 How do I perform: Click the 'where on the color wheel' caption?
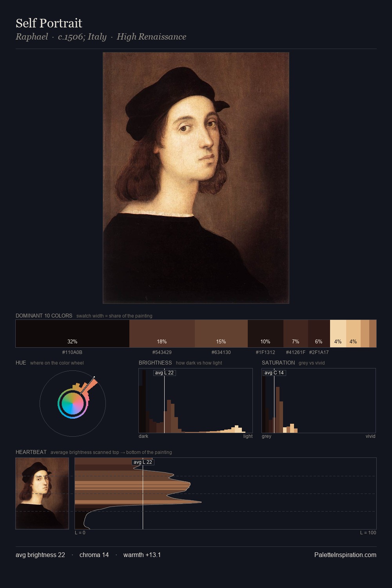click(57, 363)
